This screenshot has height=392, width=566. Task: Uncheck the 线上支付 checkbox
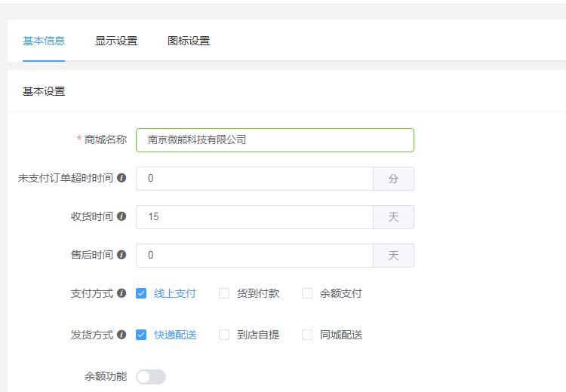click(x=141, y=293)
